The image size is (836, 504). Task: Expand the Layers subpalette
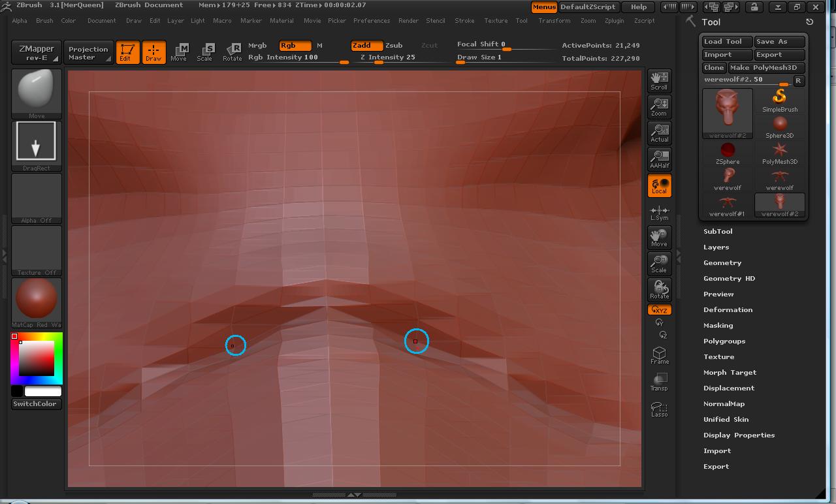(x=716, y=247)
